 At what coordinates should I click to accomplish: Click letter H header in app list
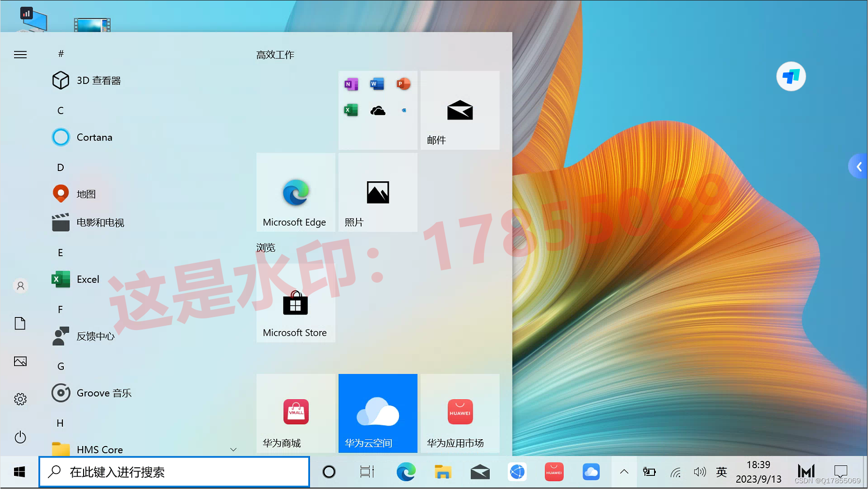click(60, 423)
